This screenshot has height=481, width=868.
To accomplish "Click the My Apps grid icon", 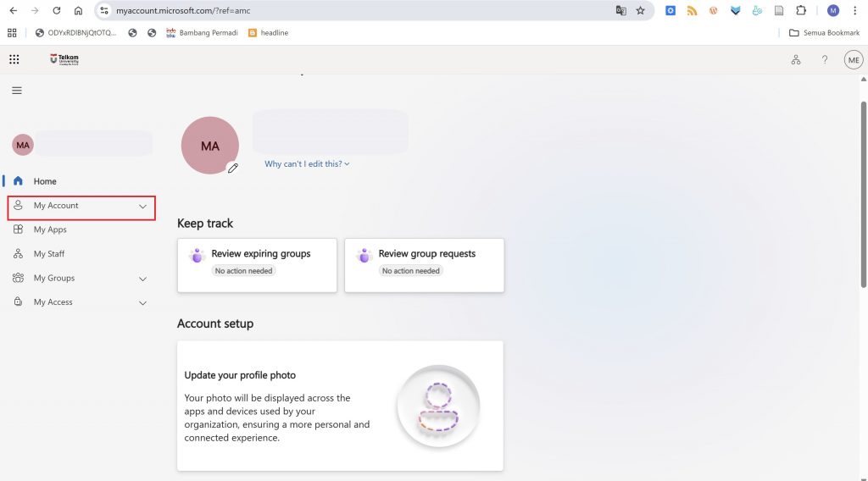I will tap(19, 229).
